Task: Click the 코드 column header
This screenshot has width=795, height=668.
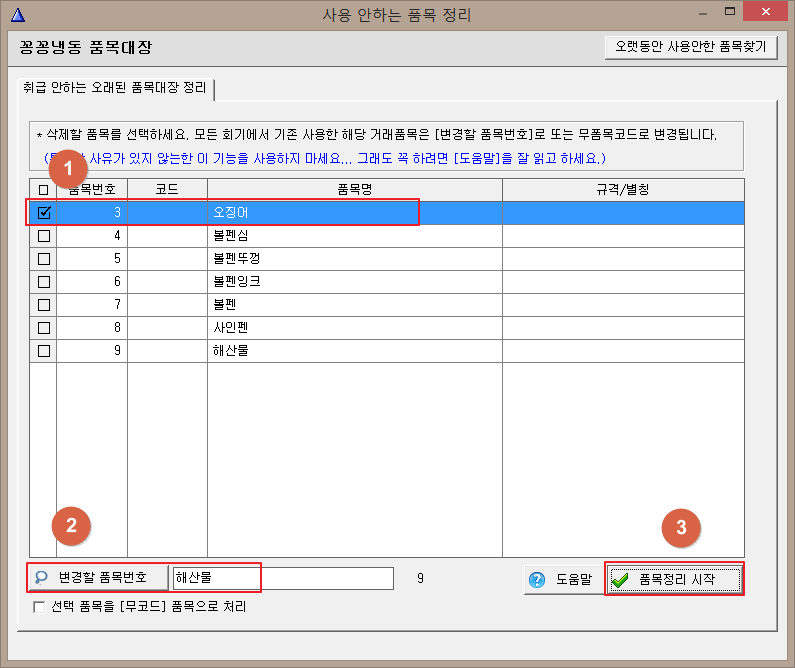Action: pyautogui.click(x=167, y=190)
